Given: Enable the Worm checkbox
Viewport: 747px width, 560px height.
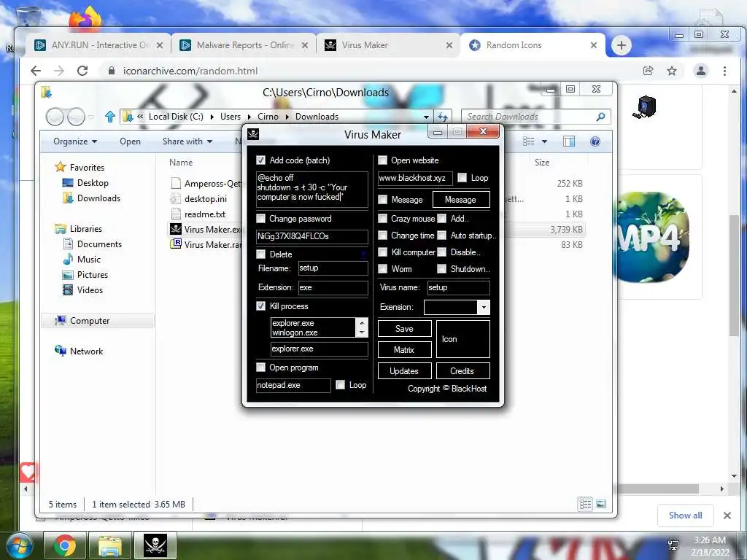Looking at the screenshot, I should [382, 268].
